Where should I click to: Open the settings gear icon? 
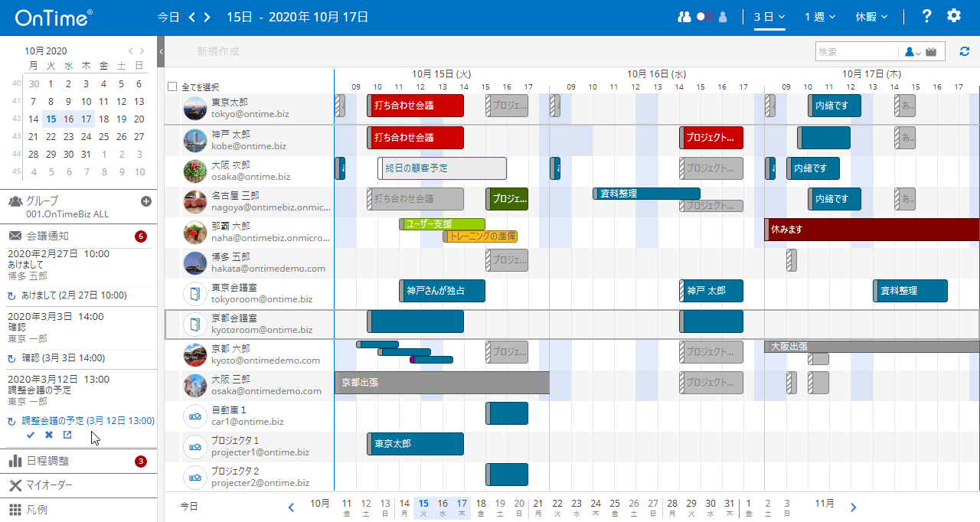(953, 16)
